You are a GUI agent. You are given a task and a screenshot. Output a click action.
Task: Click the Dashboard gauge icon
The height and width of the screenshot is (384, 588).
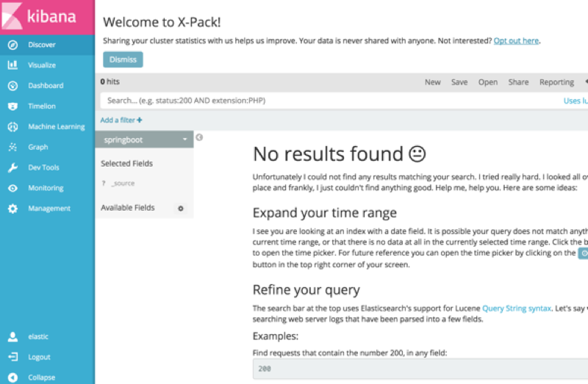(12, 86)
